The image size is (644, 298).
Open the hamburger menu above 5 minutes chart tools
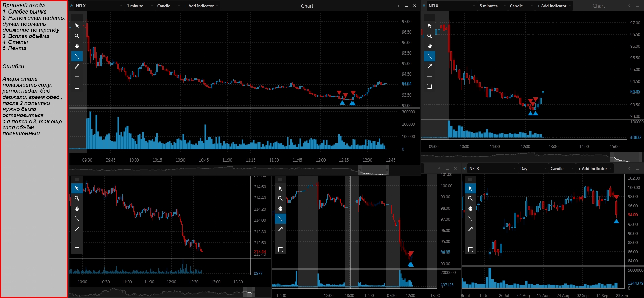click(x=430, y=17)
